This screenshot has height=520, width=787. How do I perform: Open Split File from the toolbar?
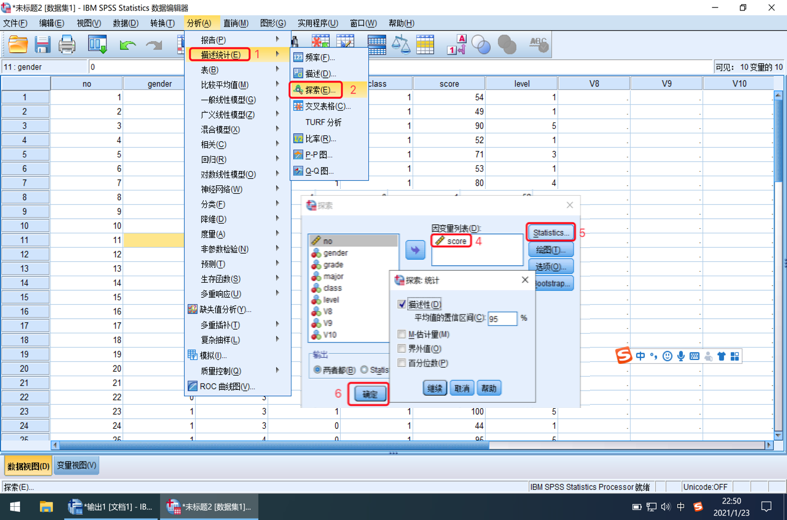[376, 44]
